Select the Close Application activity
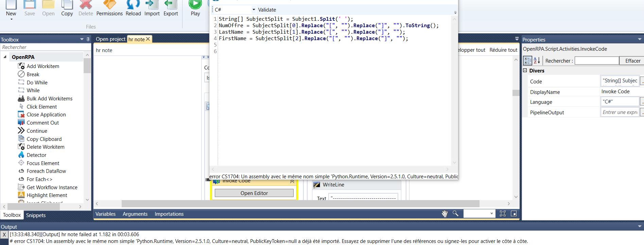The width and height of the screenshot is (644, 245). (x=46, y=114)
